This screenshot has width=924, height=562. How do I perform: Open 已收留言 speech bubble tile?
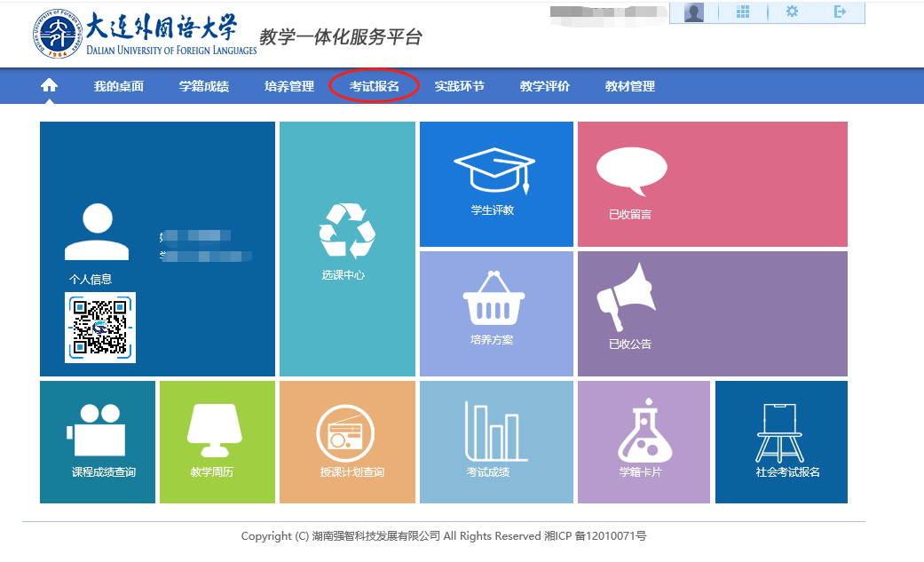pos(712,184)
